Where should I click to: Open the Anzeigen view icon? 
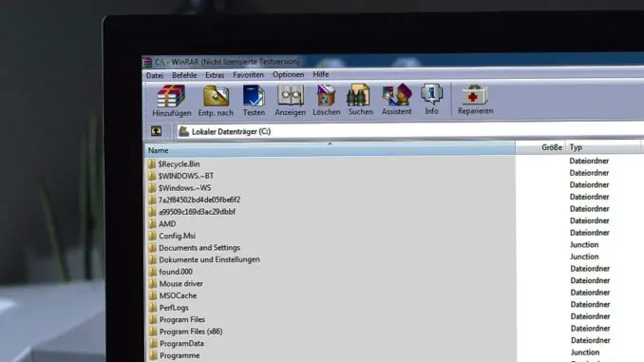[291, 95]
